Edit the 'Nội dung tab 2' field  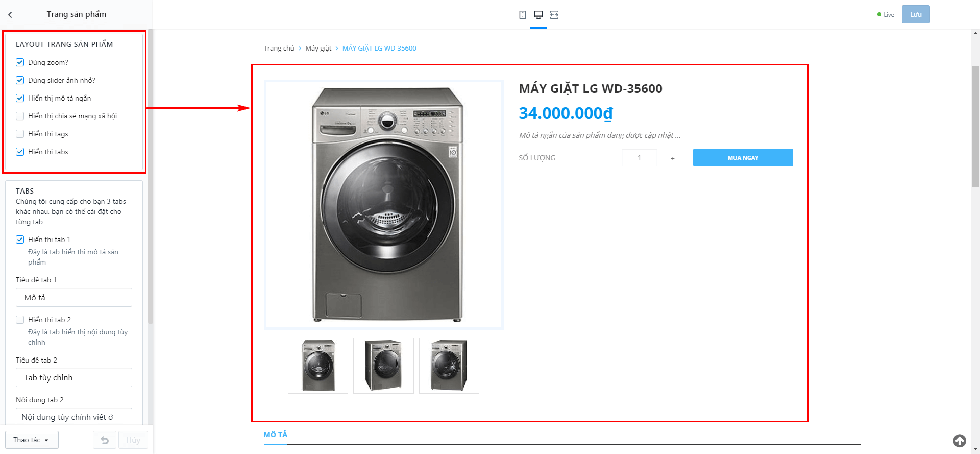[74, 417]
